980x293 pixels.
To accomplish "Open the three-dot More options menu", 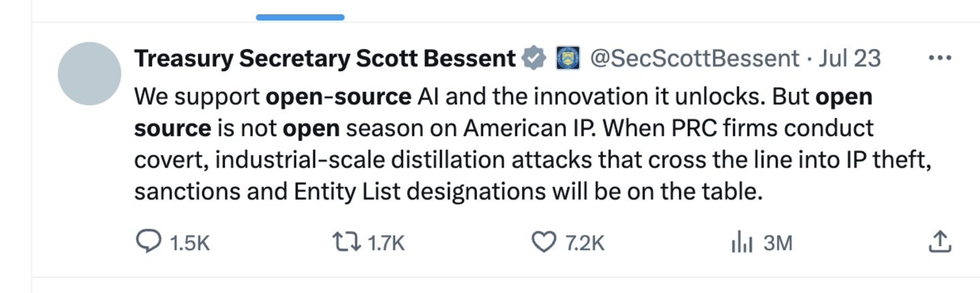I will [940, 59].
